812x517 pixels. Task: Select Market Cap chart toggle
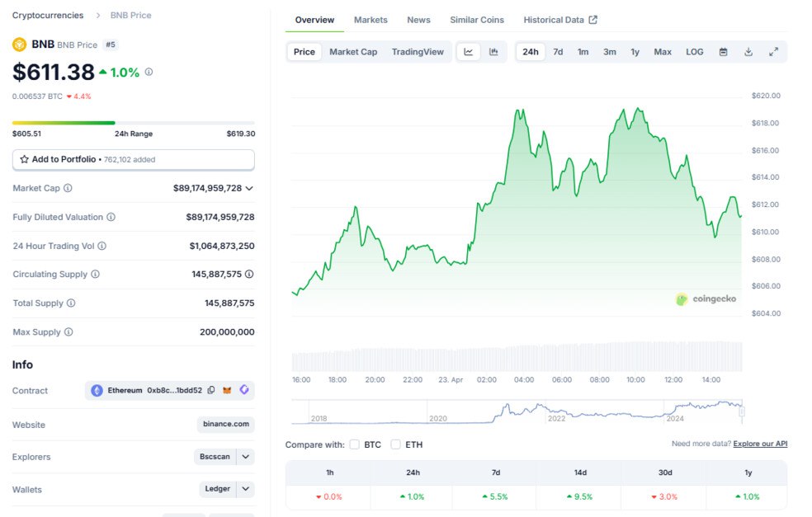tap(353, 52)
